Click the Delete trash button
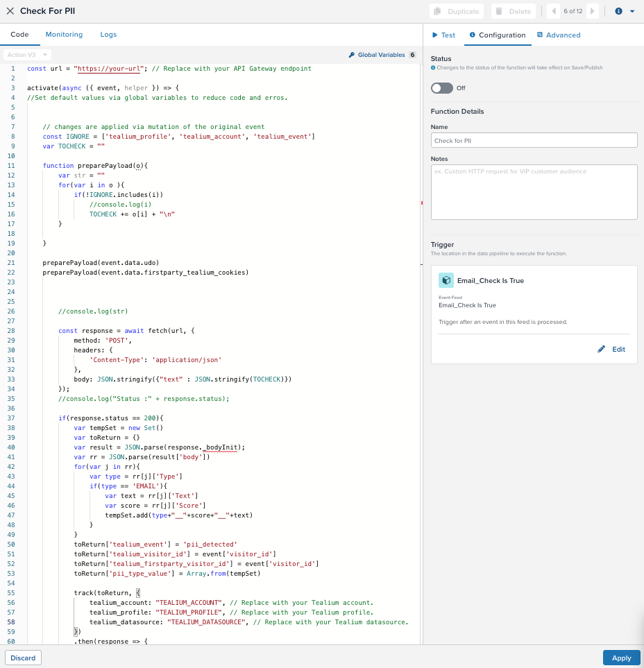The height and width of the screenshot is (668, 644). click(513, 11)
